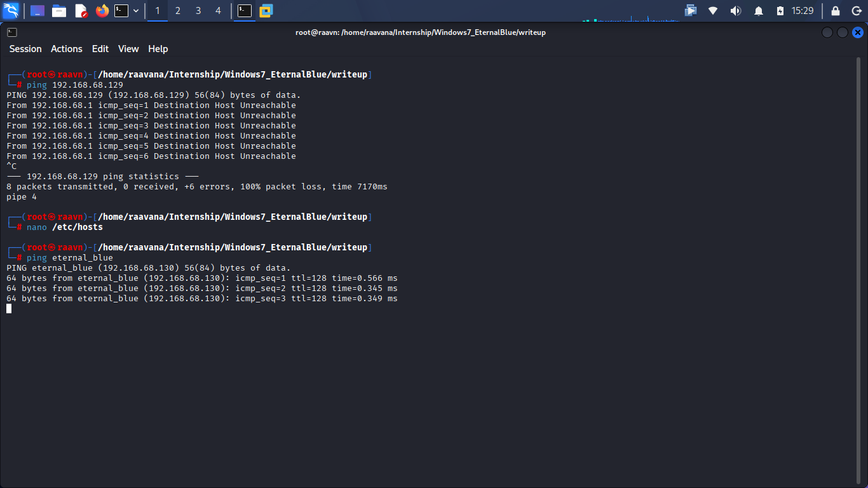This screenshot has width=868, height=488.
Task: Launch the text editor from panel
Action: tap(81, 11)
